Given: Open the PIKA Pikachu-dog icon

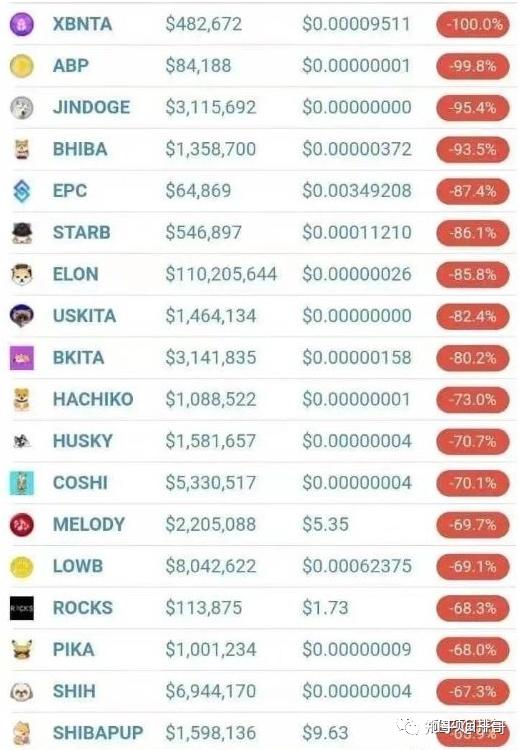Looking at the screenshot, I should point(22,650).
